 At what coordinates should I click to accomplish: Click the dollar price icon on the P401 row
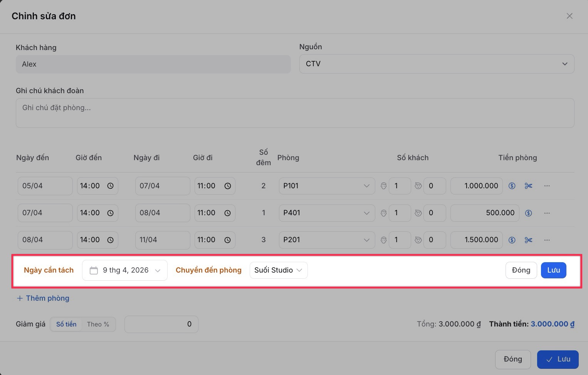(528, 213)
